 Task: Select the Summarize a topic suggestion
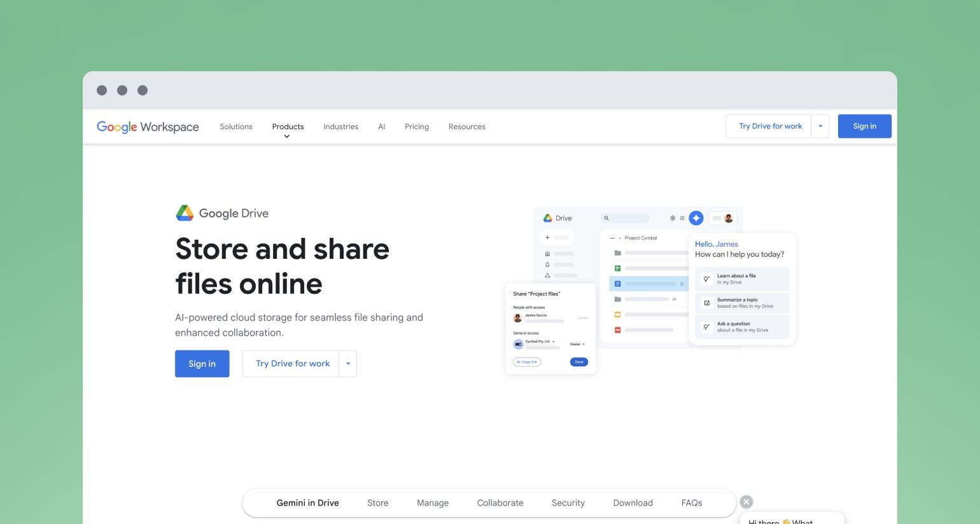[742, 303]
